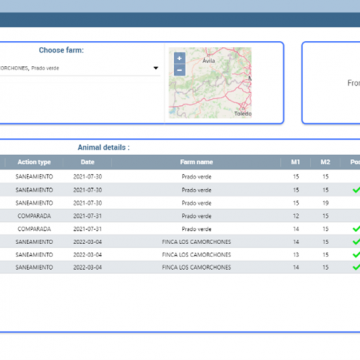Click green checkmark in COMPARADA row with M1 14
This screenshot has width=360, height=360.
[356, 229]
